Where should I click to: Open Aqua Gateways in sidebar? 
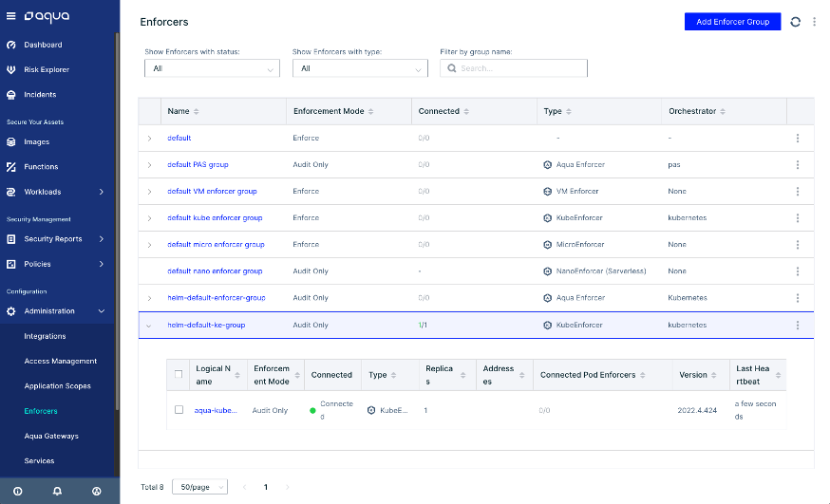pyautogui.click(x=51, y=437)
